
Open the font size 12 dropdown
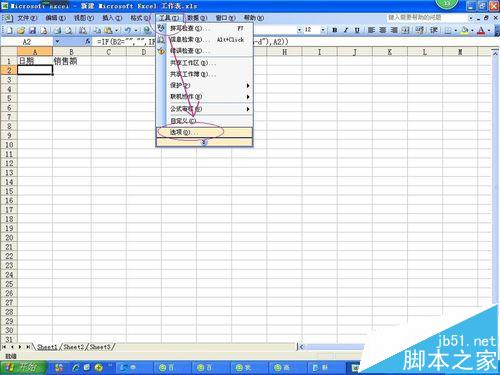(323, 30)
